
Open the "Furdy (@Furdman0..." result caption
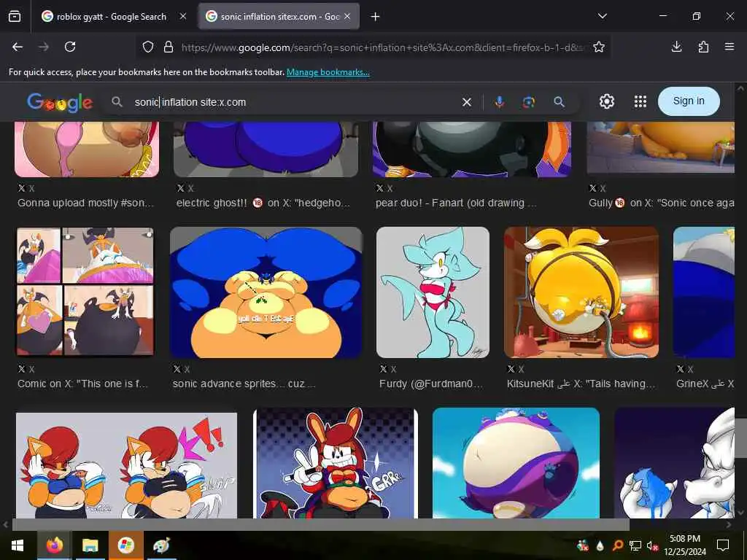click(x=430, y=384)
